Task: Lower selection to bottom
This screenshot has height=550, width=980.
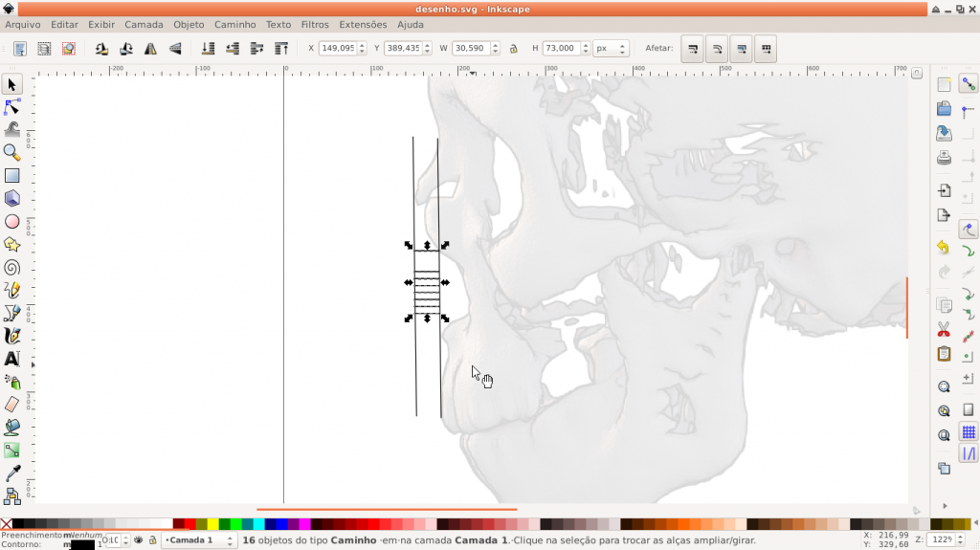Action: pos(208,49)
